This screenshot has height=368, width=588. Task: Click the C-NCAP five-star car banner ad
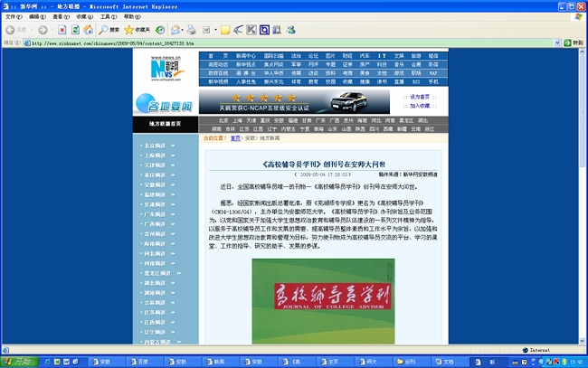(x=294, y=101)
